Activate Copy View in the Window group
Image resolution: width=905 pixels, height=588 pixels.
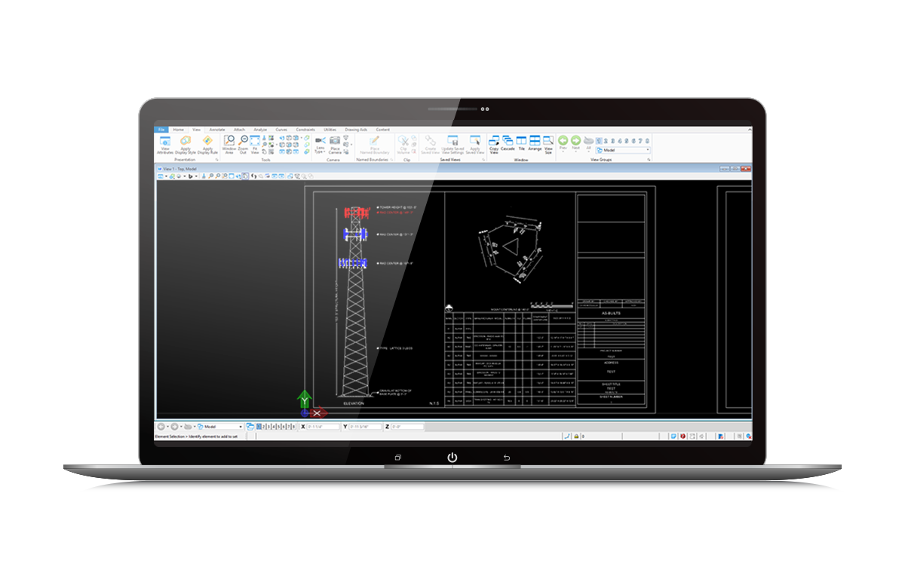[x=494, y=145]
